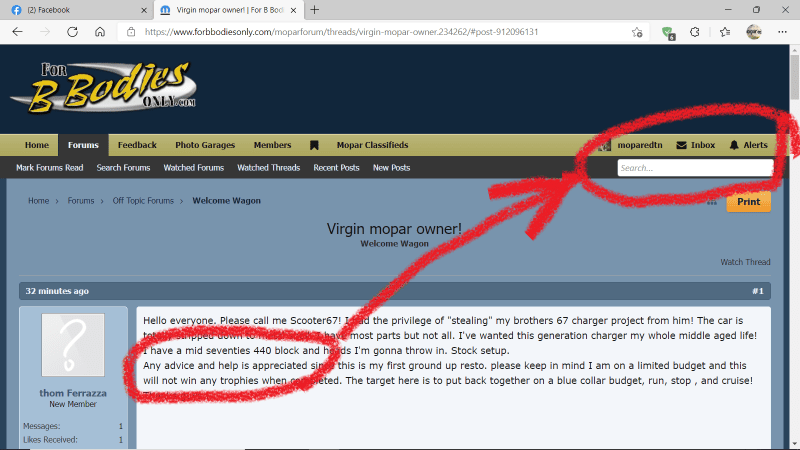Select the Forums nav tab
Image resolution: width=800 pixels, height=450 pixels.
[x=83, y=145]
